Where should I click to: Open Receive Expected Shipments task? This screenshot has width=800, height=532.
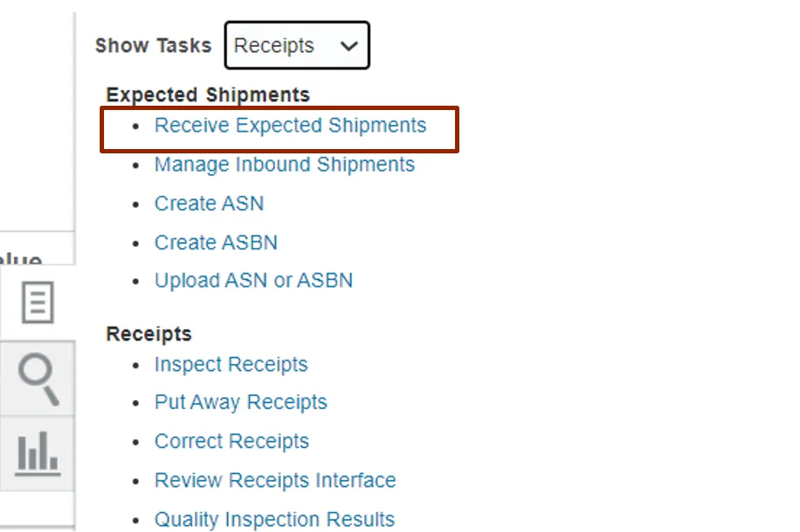click(x=290, y=126)
